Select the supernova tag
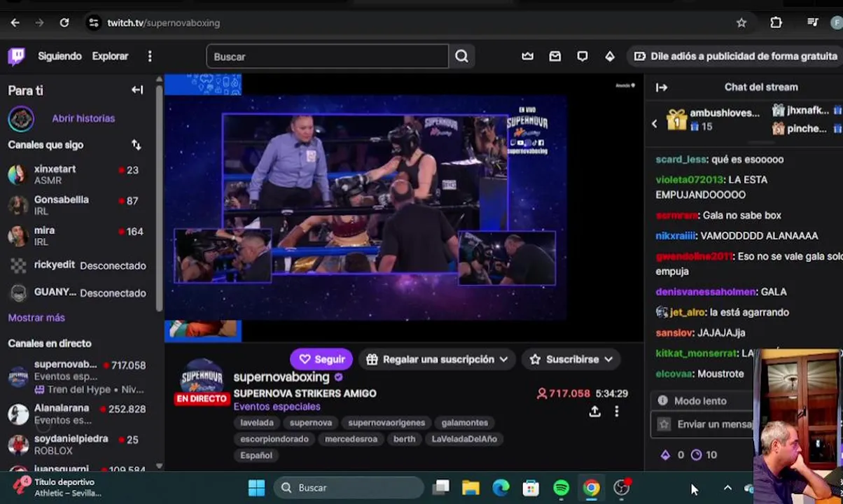The width and height of the screenshot is (843, 504). (x=311, y=423)
